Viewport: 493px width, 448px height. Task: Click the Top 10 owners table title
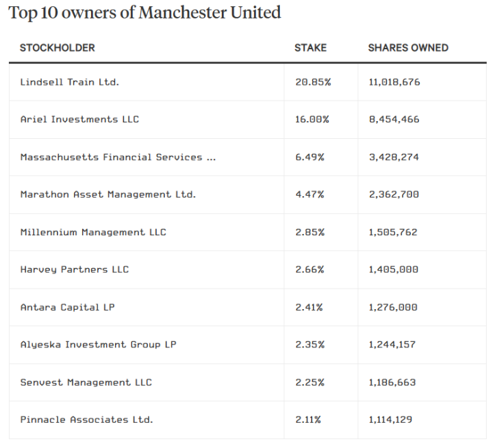click(x=144, y=12)
